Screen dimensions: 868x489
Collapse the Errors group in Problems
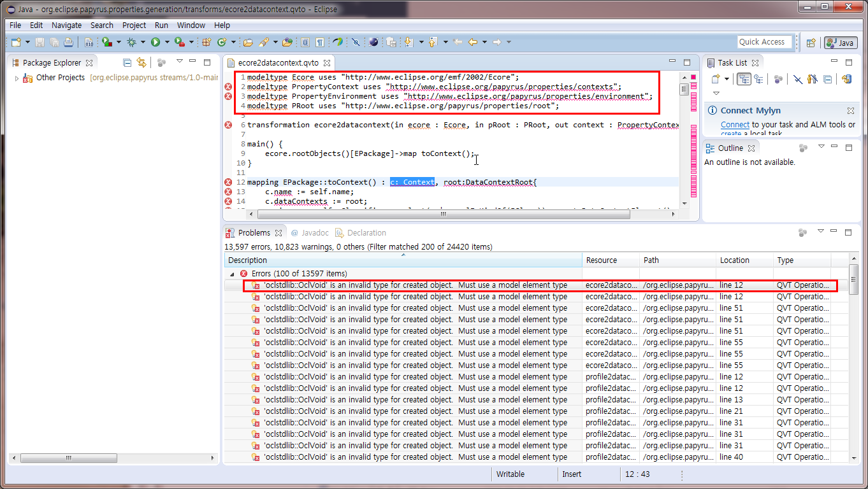point(231,274)
